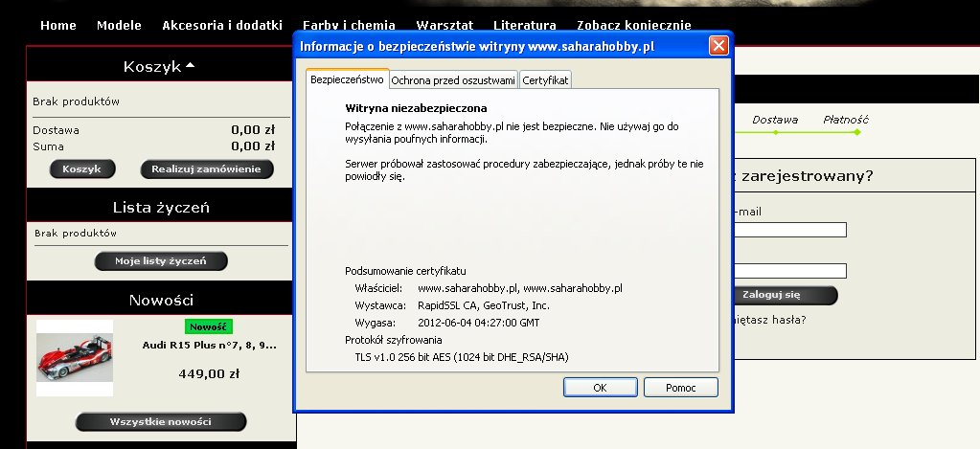Click the Suma 0,00 zł value
The image size is (980, 449).
click(x=253, y=146)
